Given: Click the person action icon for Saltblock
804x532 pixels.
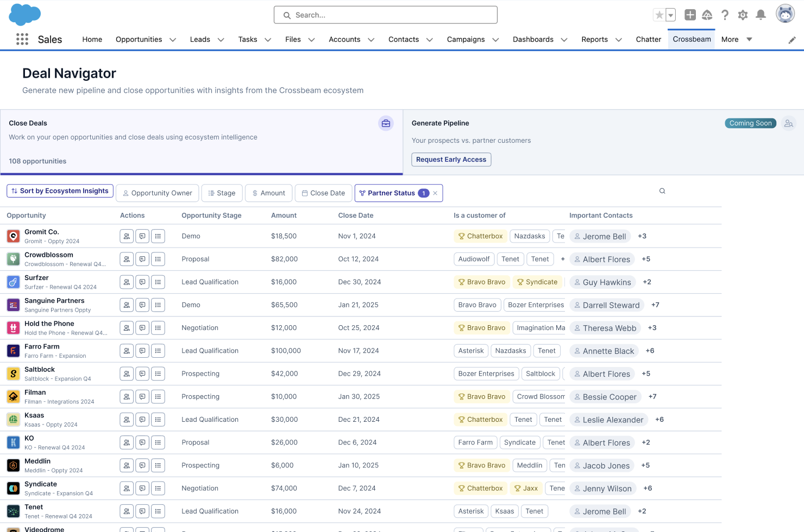Looking at the screenshot, I should (x=127, y=374).
